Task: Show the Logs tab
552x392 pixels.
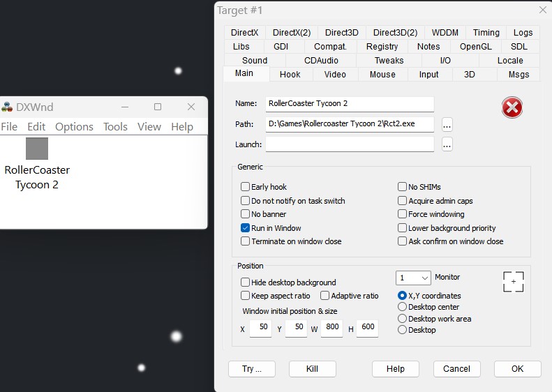Action: [523, 32]
